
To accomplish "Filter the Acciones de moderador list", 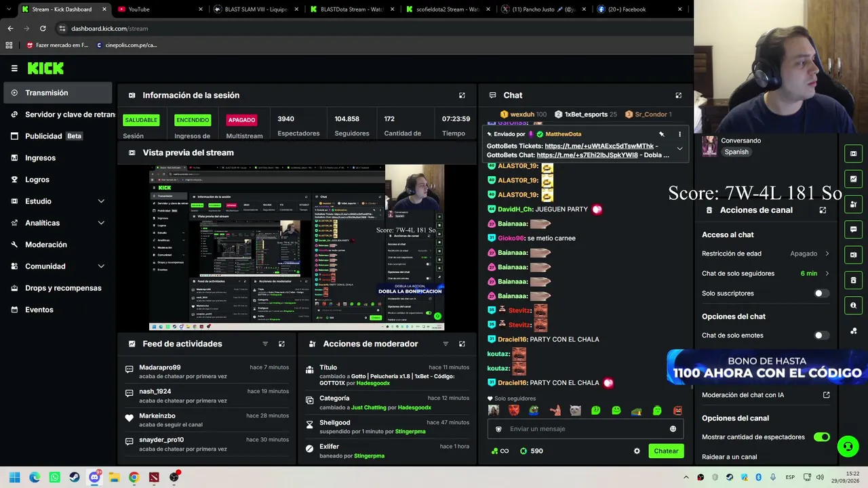I will point(446,344).
